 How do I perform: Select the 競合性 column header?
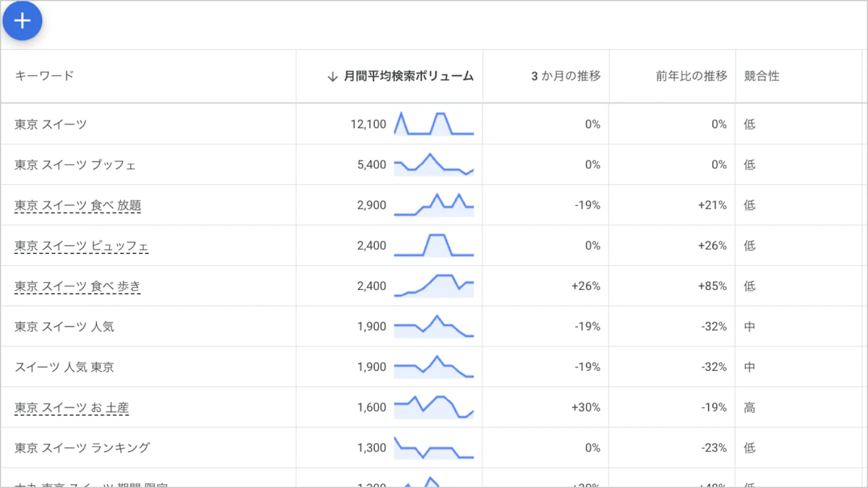click(762, 76)
